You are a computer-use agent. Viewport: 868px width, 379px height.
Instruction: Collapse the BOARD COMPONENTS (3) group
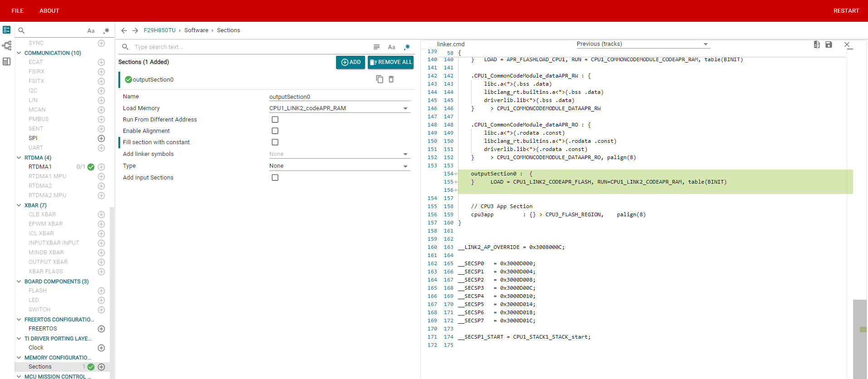click(19, 282)
